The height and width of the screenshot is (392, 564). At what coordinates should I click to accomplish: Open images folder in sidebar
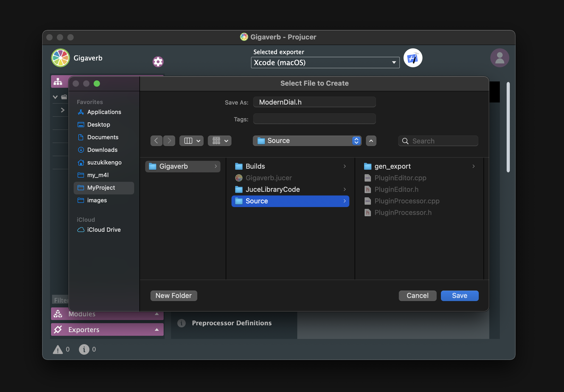(x=104, y=200)
